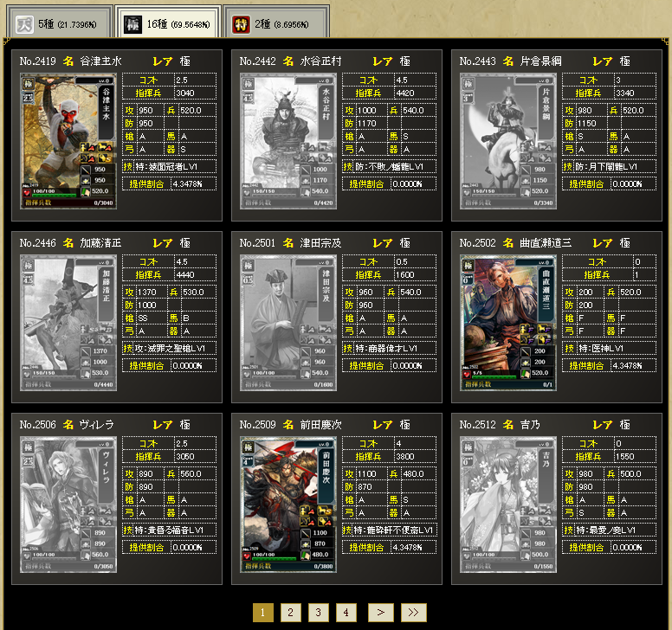Click the title name 曲直瀬道三 of No.2502
This screenshot has width=672, height=630.
[546, 243]
